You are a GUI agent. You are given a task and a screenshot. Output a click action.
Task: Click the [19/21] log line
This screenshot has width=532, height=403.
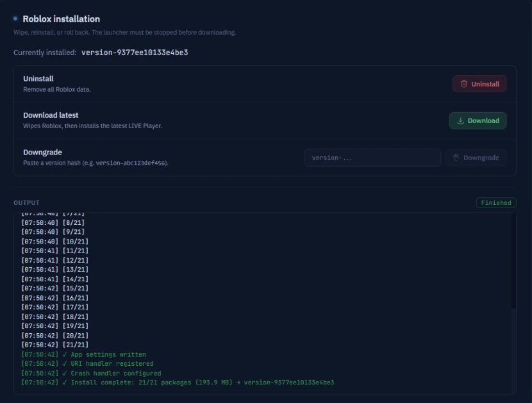coord(54,326)
